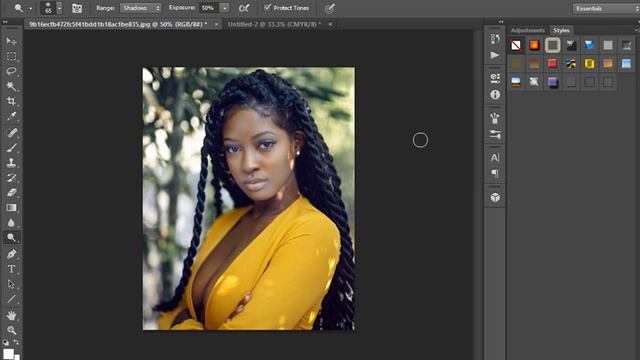Expand the toolbox double-arrow
The width and height of the screenshot is (640, 360).
pos(5,22)
